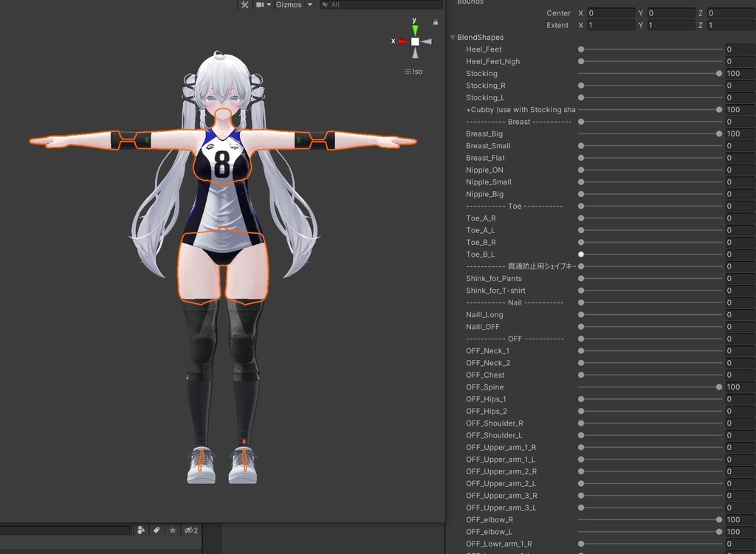Click the Naill_Long slider handle
Viewport: 756px width, 554px height.
(581, 314)
